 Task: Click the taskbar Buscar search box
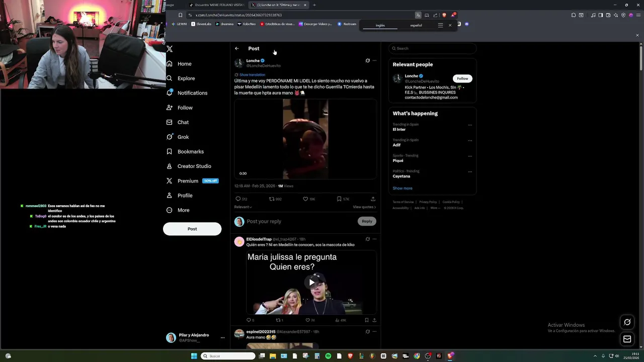pos(228,356)
